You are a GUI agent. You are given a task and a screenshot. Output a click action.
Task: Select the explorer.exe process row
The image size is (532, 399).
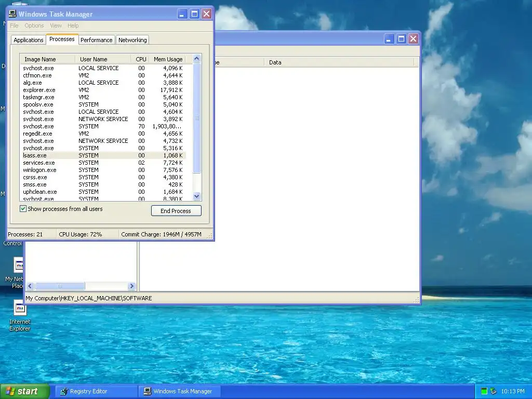tap(103, 90)
